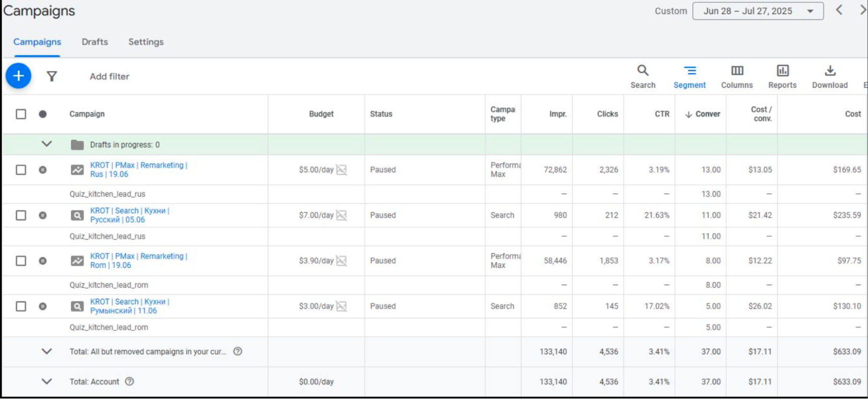Open the Jun 28 – Jul 27 date dropdown
Viewport: 868px width, 399px height.
click(757, 11)
